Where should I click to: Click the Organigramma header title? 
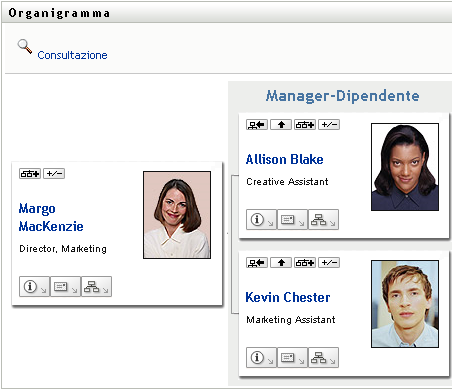click(x=59, y=13)
